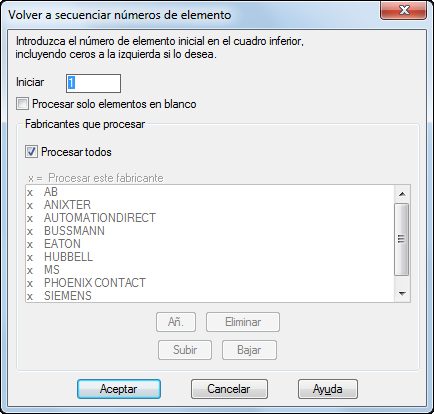Image resolution: width=434 pixels, height=414 pixels.
Task: Open help with the Ayuda button
Action: 328,389
